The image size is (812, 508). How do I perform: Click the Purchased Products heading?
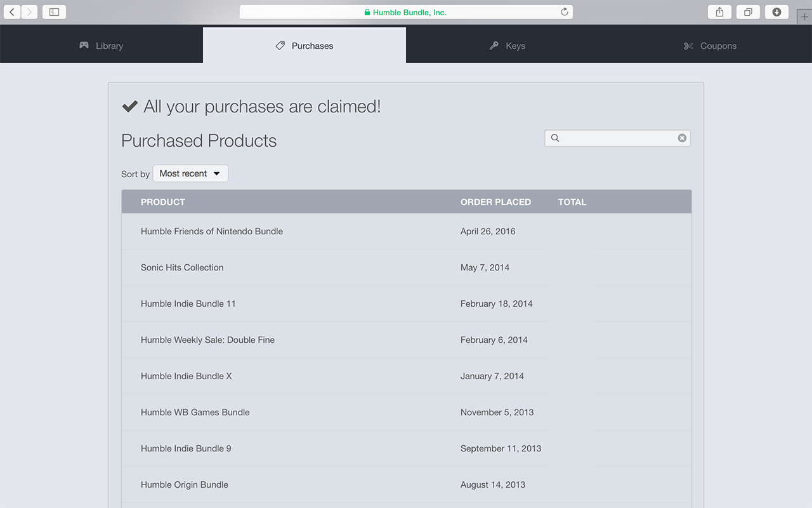click(x=199, y=141)
